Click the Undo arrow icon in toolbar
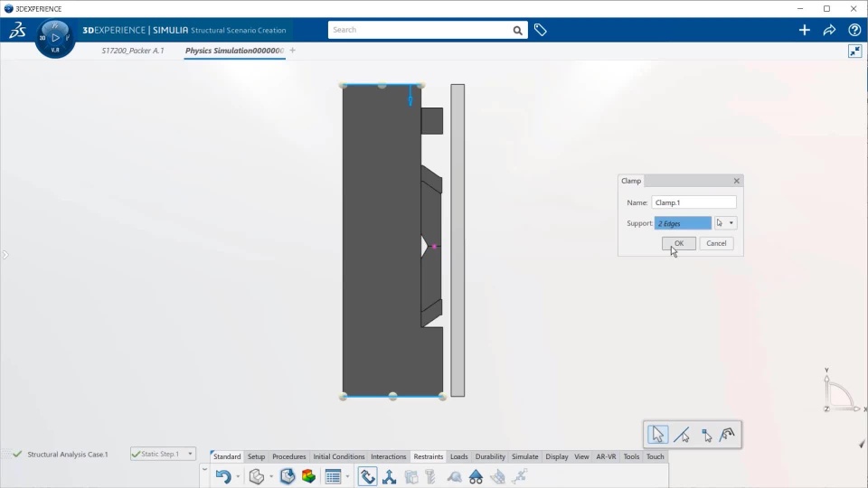 coord(223,476)
